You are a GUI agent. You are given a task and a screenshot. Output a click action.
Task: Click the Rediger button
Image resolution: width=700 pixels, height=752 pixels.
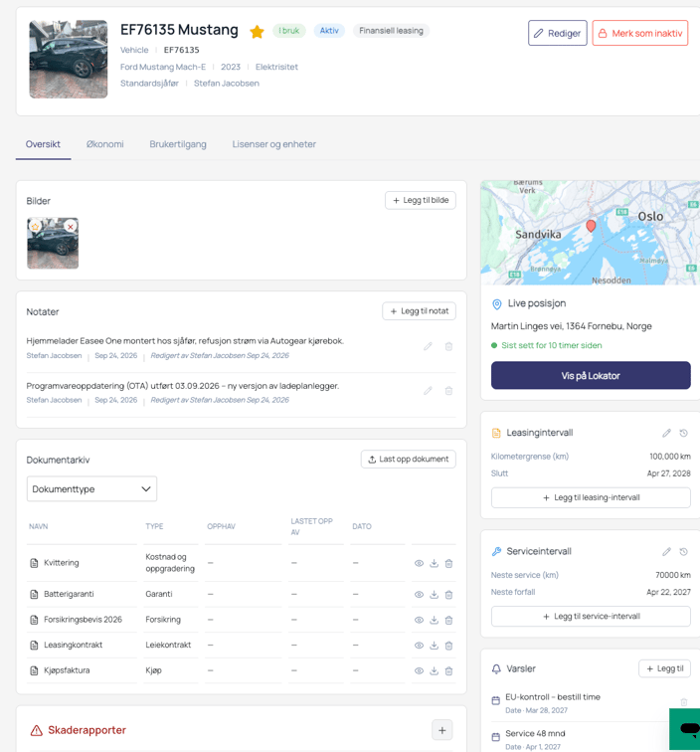tap(558, 33)
